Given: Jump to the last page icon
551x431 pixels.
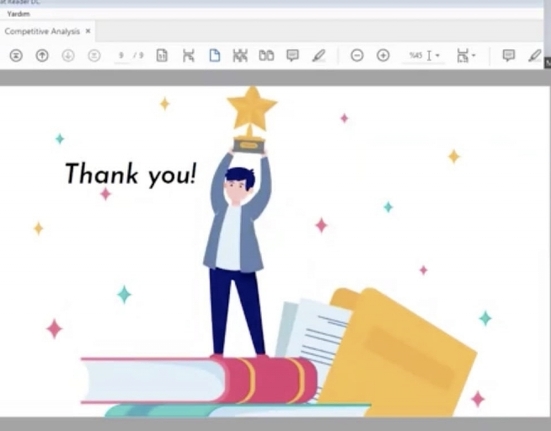Looking at the screenshot, I should tap(94, 55).
